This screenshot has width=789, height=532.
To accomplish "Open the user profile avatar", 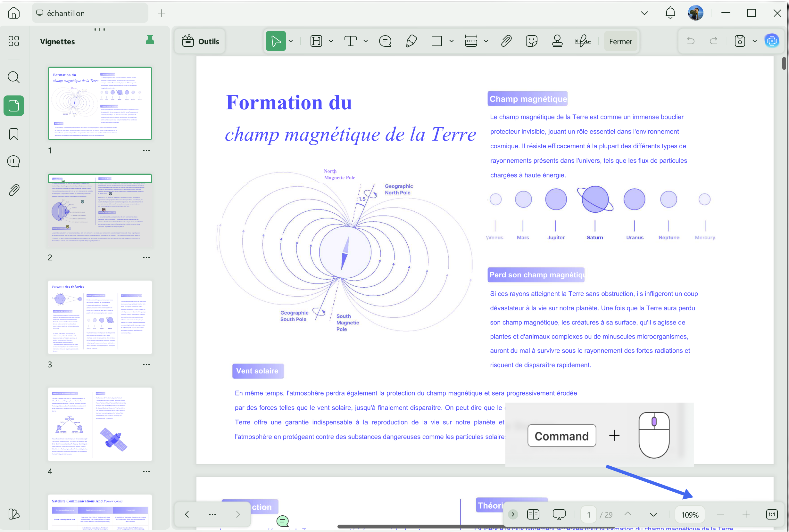I will 695,13.
